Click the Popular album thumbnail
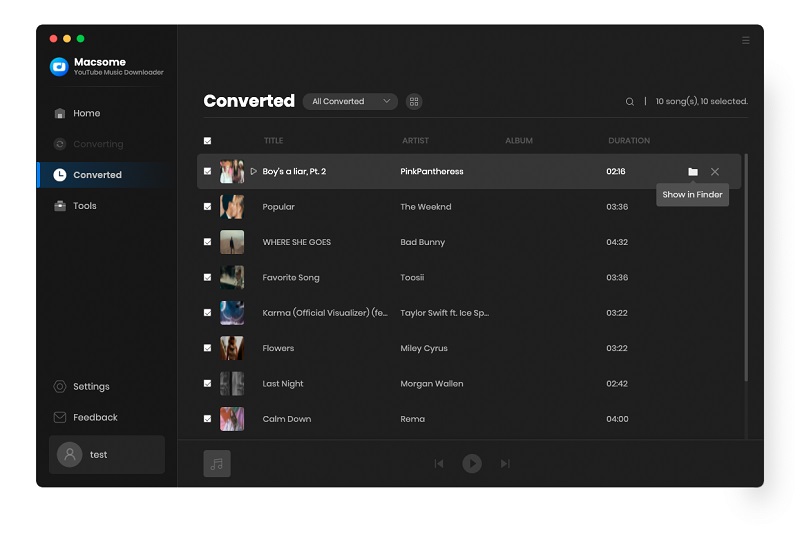The height and width of the screenshot is (535, 800). tap(232, 207)
